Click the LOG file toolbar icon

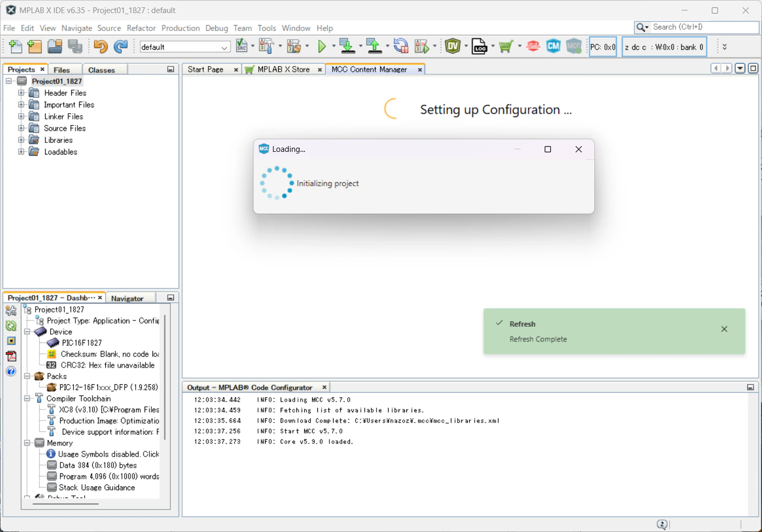pos(479,46)
